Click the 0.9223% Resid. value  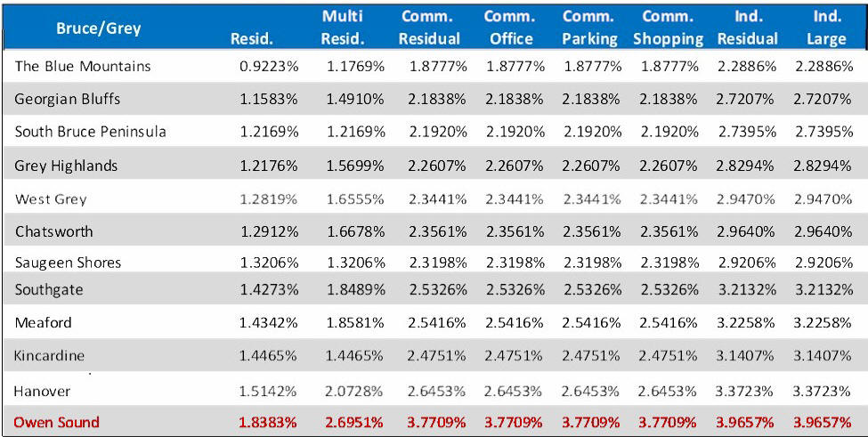click(x=268, y=66)
